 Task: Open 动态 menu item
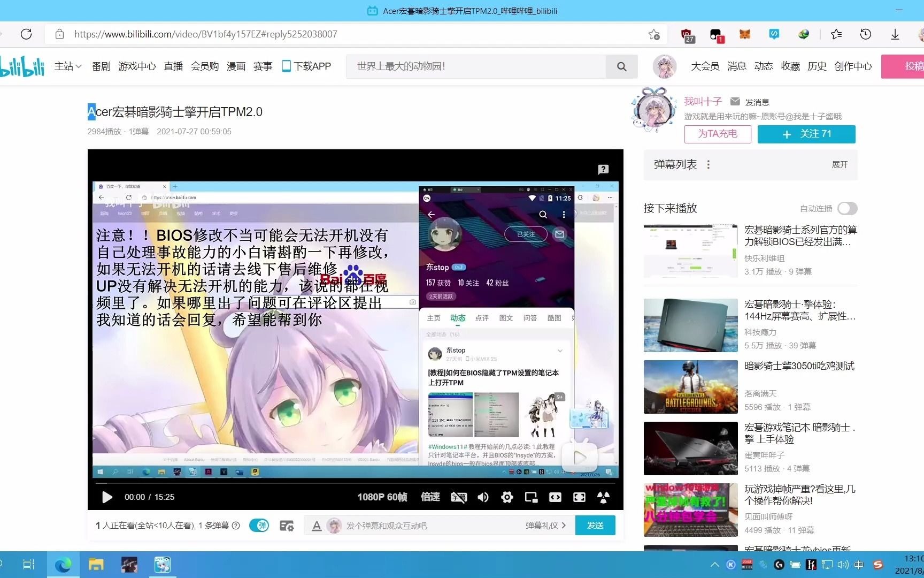763,66
